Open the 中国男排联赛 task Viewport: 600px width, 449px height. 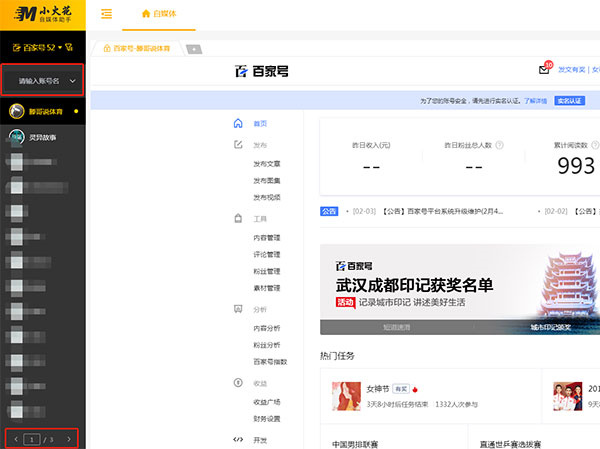pos(355,444)
